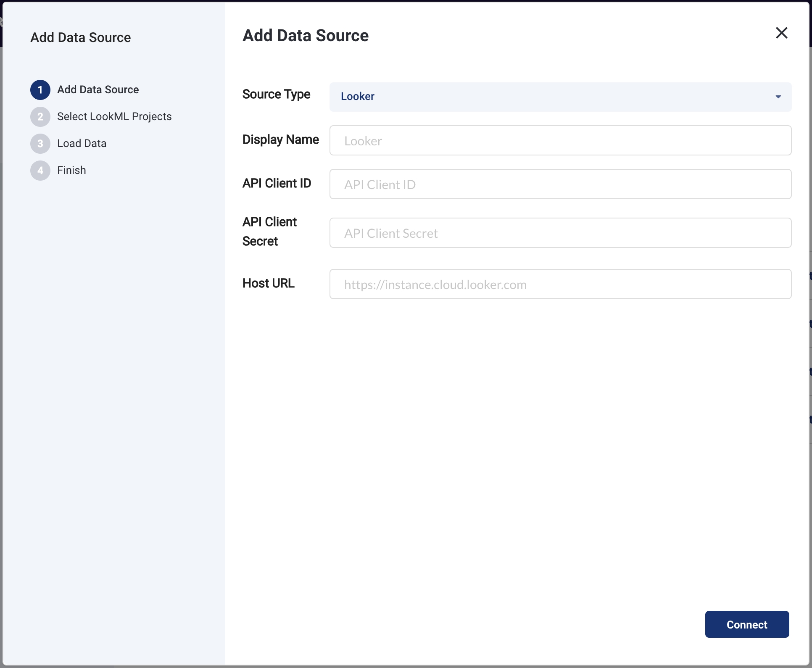Click the Host URL input field
The image size is (812, 668).
(x=560, y=284)
